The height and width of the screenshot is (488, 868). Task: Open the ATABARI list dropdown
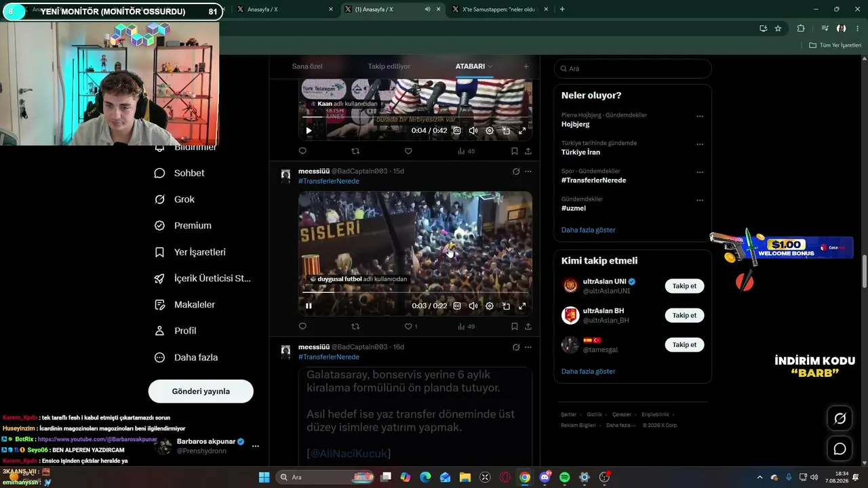click(475, 66)
